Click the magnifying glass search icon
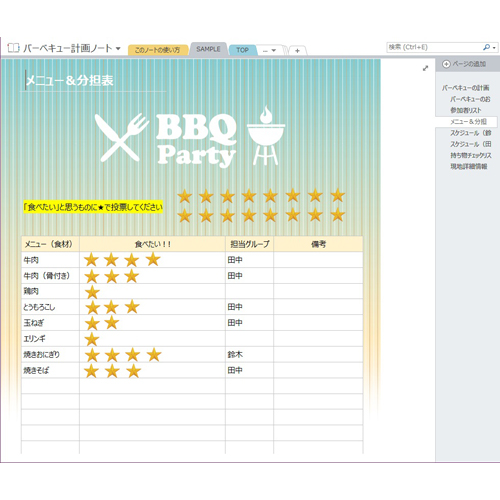Screen dimensions: 500x500 coord(487,47)
